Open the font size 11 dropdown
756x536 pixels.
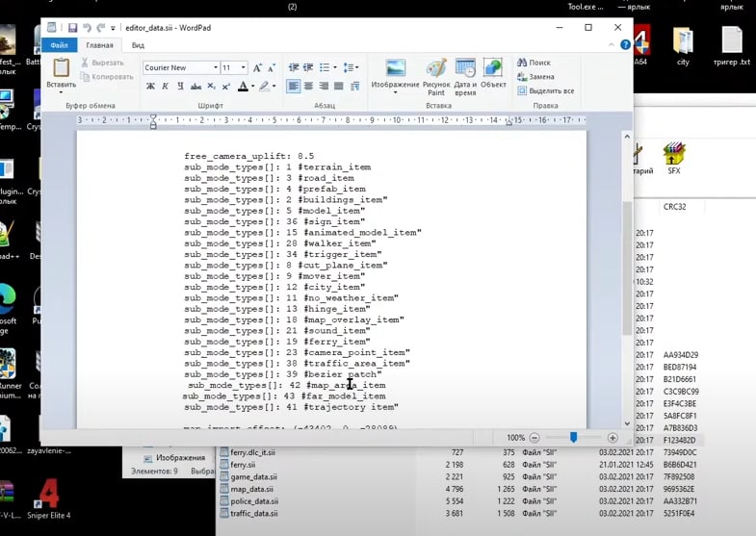click(x=243, y=68)
